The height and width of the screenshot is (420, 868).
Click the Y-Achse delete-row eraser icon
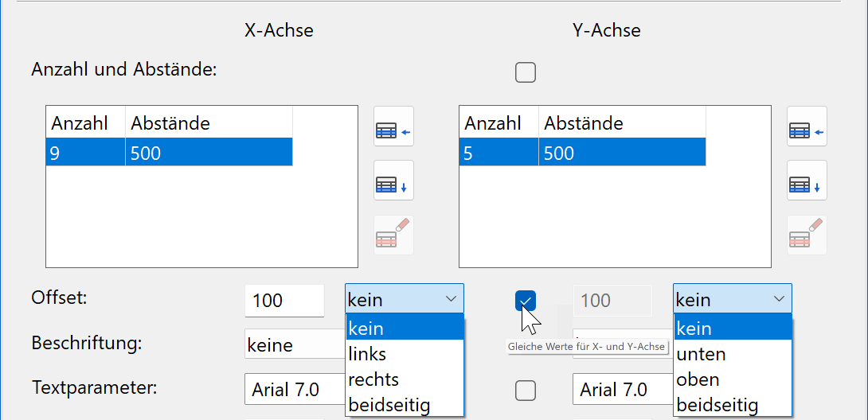(x=807, y=235)
